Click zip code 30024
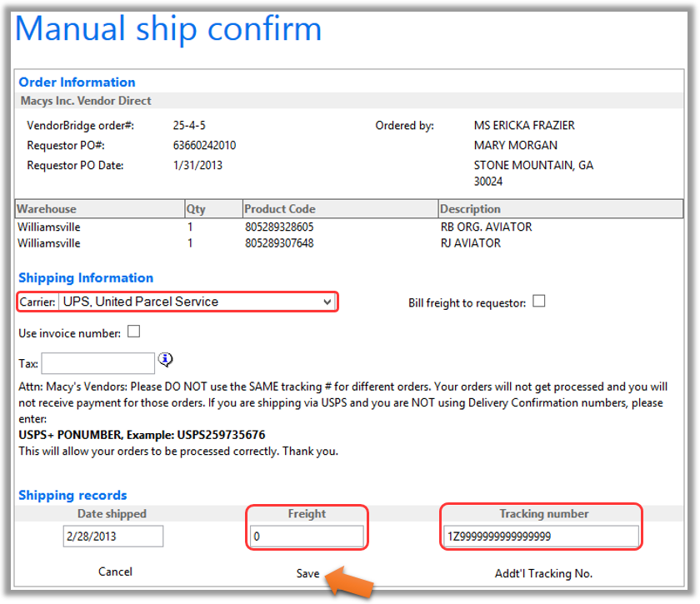 (488, 182)
